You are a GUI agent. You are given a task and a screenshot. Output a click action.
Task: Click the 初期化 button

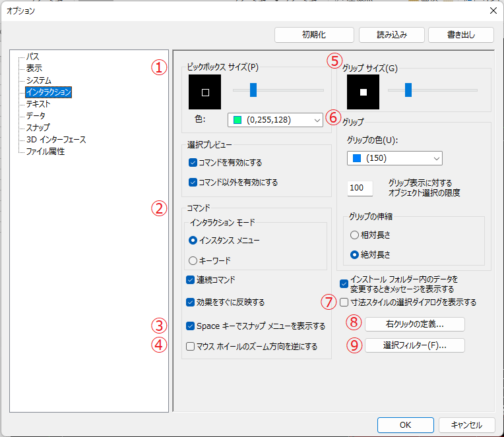pyautogui.click(x=314, y=35)
